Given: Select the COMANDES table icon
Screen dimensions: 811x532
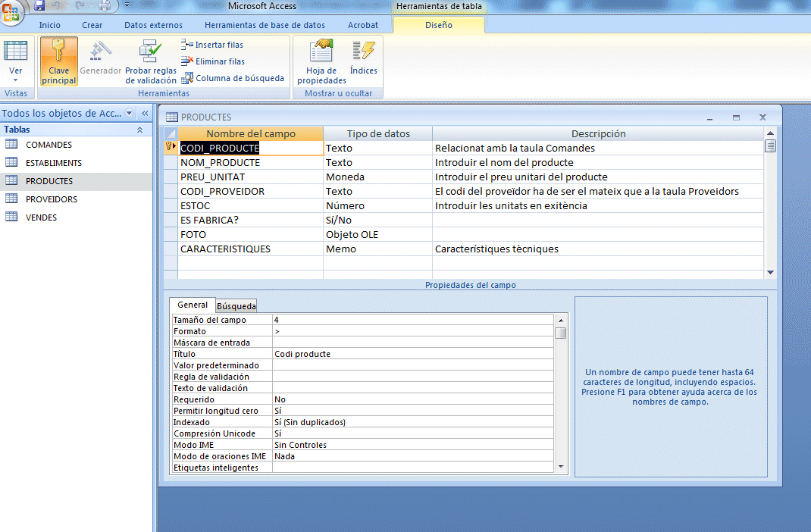Looking at the screenshot, I should coord(11,144).
